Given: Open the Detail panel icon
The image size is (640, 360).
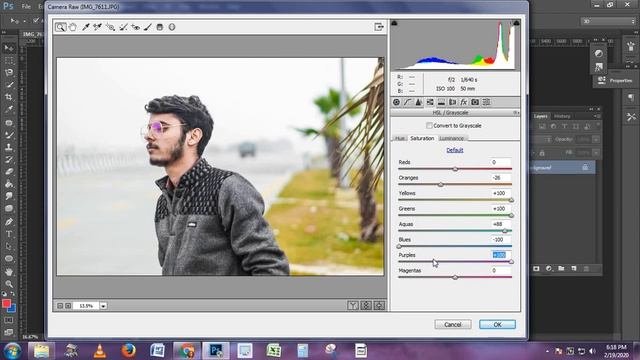Looking at the screenshot, I should (418, 102).
